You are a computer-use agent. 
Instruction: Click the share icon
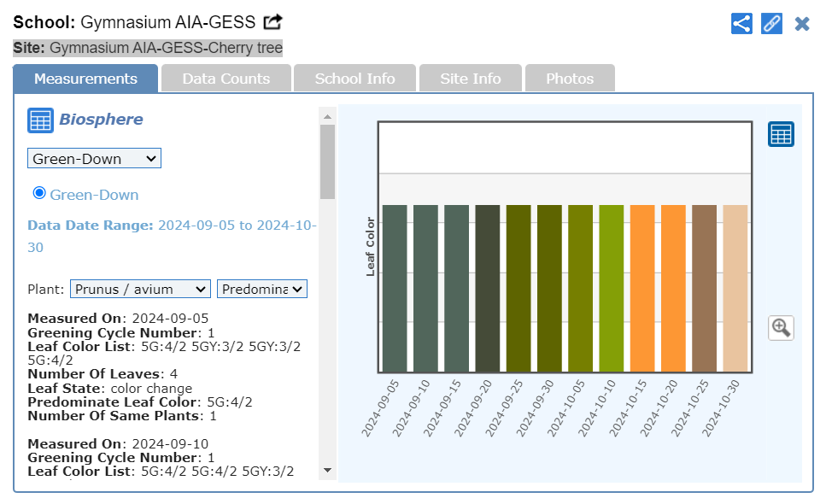click(741, 23)
